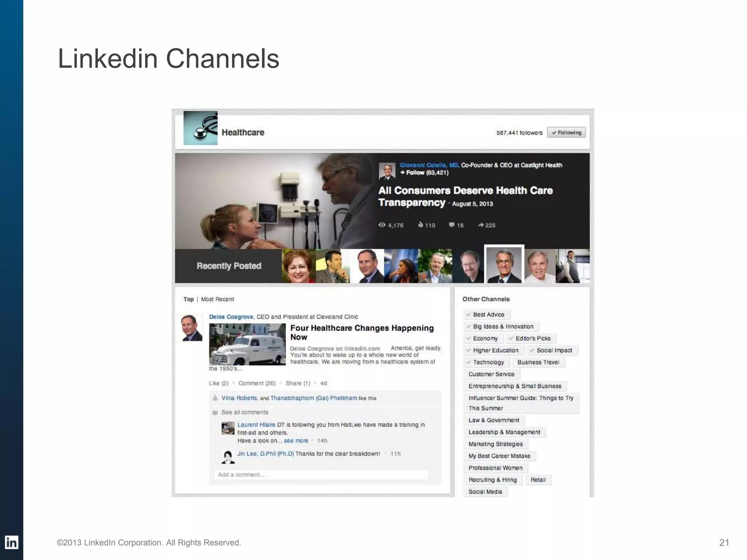Screen dimensions: 747x560
Task: Open the Professional Women channel
Action: tap(496, 468)
